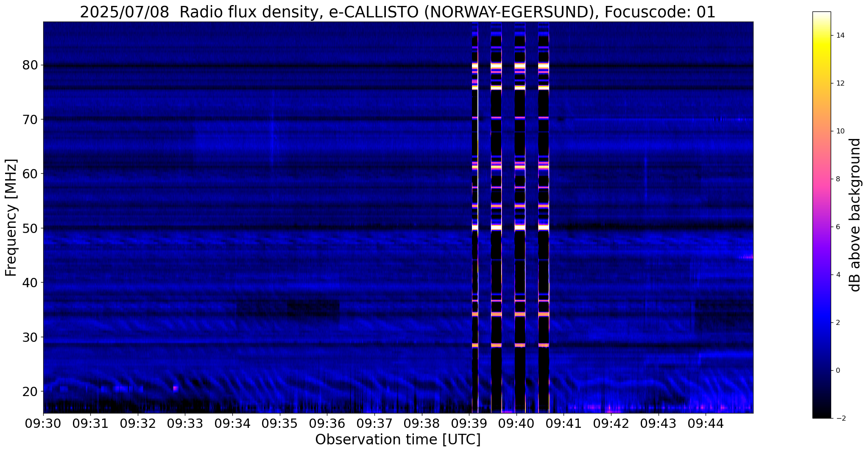
Task: Click the 80 MHz frequency tick label
Action: pos(30,65)
